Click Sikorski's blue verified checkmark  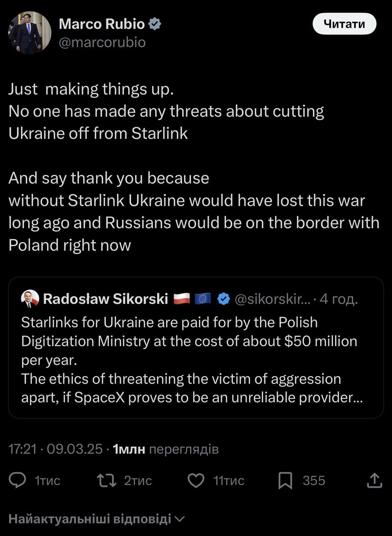click(x=223, y=299)
